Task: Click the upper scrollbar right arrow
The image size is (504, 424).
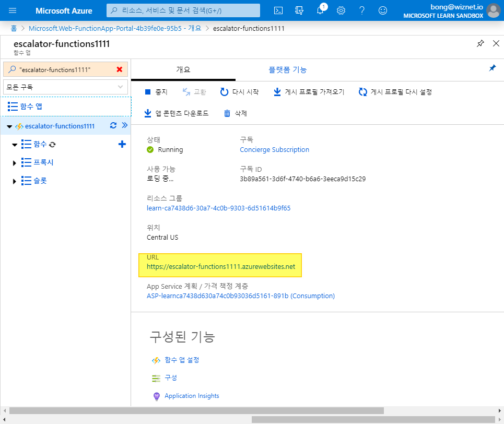Action: (x=500, y=410)
